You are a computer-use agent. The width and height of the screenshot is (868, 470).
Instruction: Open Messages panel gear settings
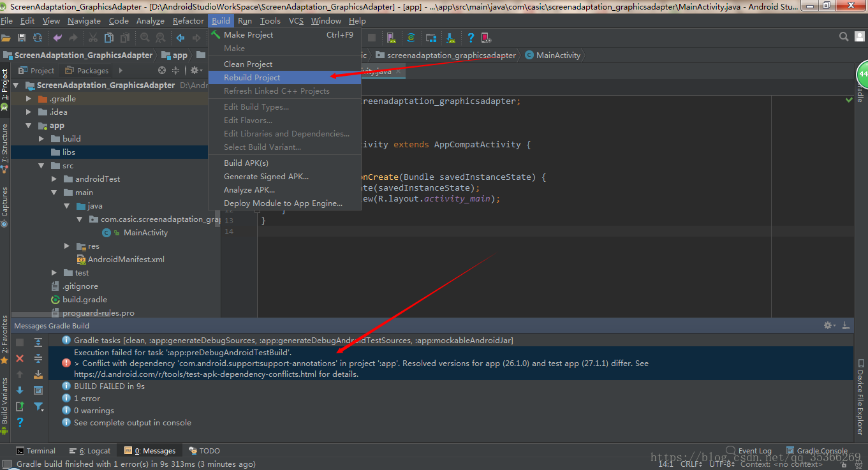coord(829,325)
